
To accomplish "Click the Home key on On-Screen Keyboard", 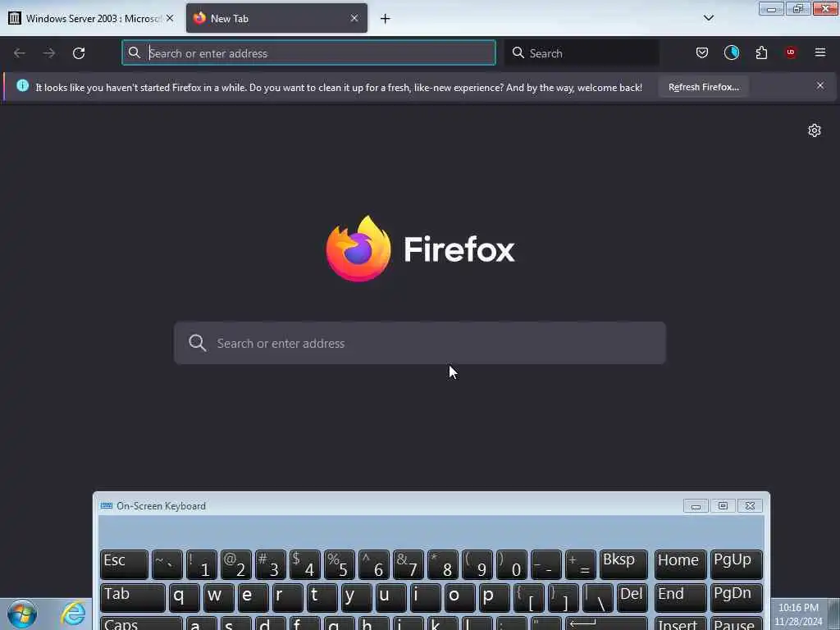I will (x=680, y=564).
